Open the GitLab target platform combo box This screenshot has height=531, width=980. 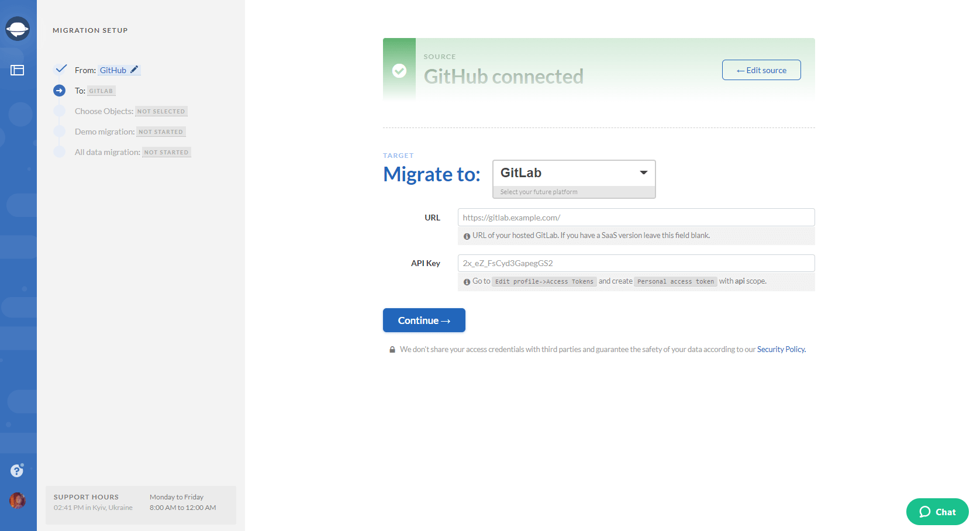[574, 179]
